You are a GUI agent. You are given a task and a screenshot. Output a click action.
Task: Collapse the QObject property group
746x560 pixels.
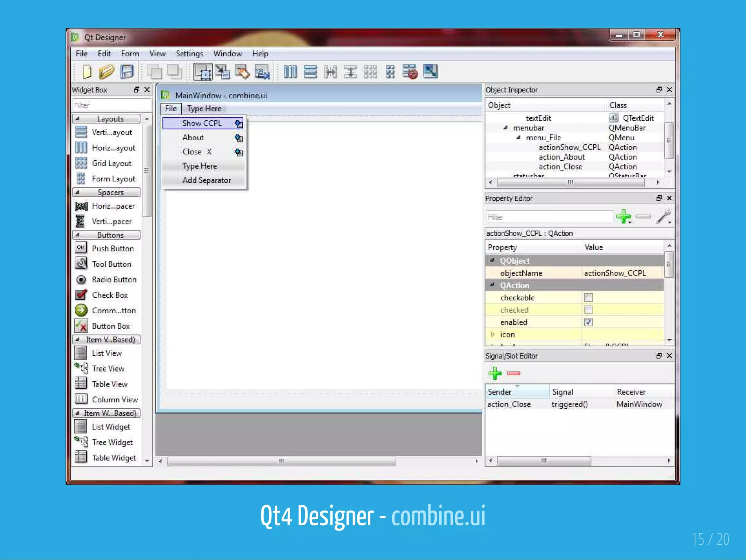click(492, 261)
